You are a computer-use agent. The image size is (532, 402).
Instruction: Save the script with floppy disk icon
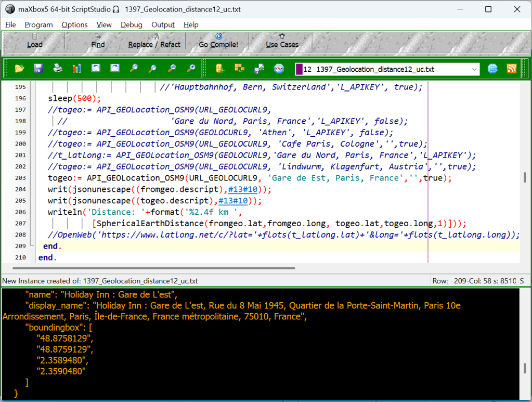click(x=38, y=69)
